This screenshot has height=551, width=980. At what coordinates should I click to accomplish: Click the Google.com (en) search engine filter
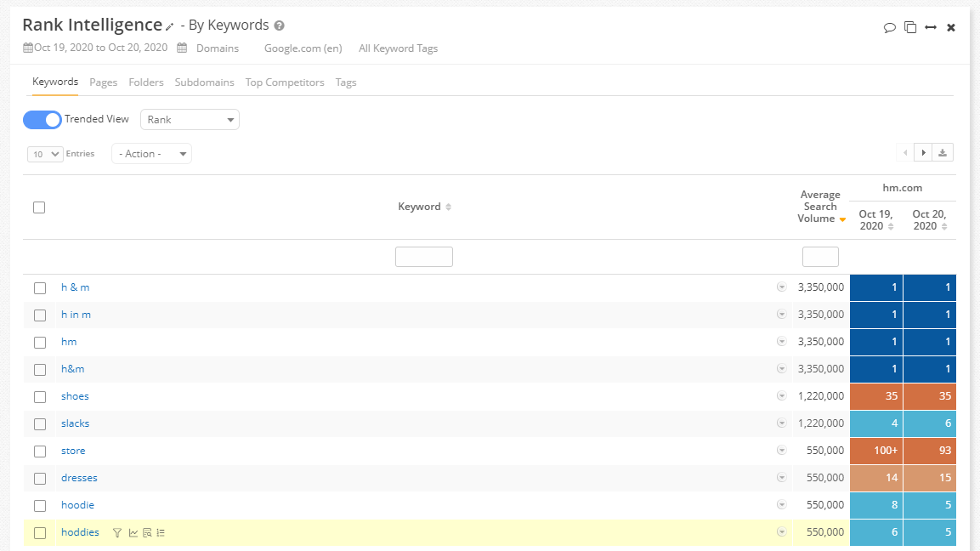coord(303,48)
